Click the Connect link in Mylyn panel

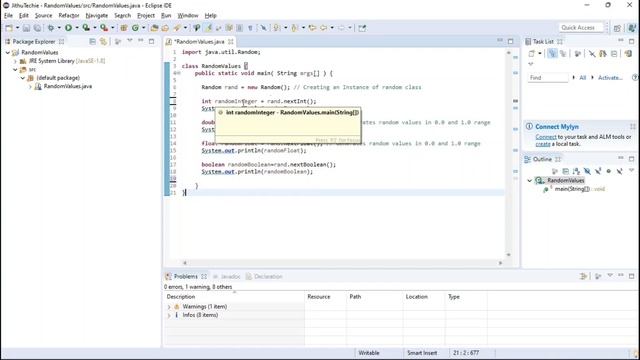546,137
